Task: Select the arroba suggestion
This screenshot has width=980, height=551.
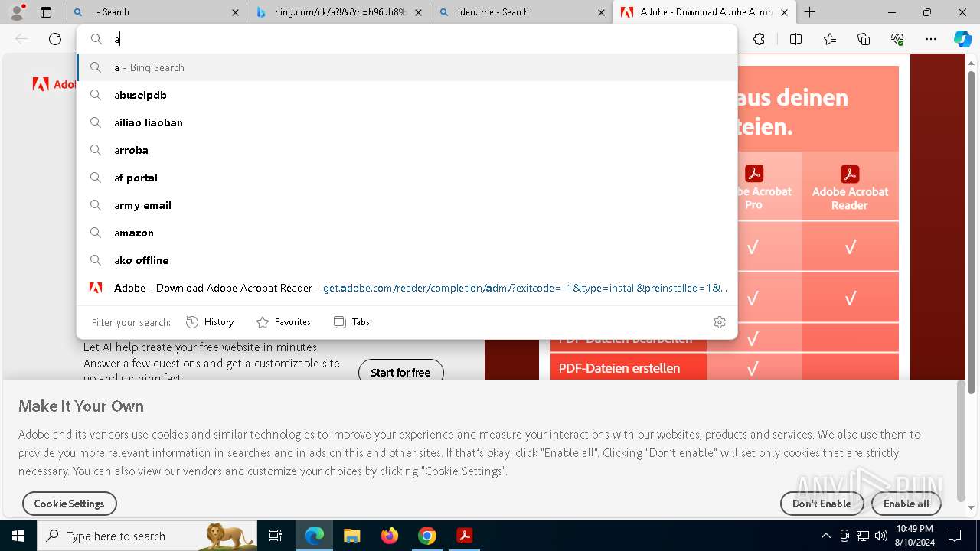Action: click(407, 150)
